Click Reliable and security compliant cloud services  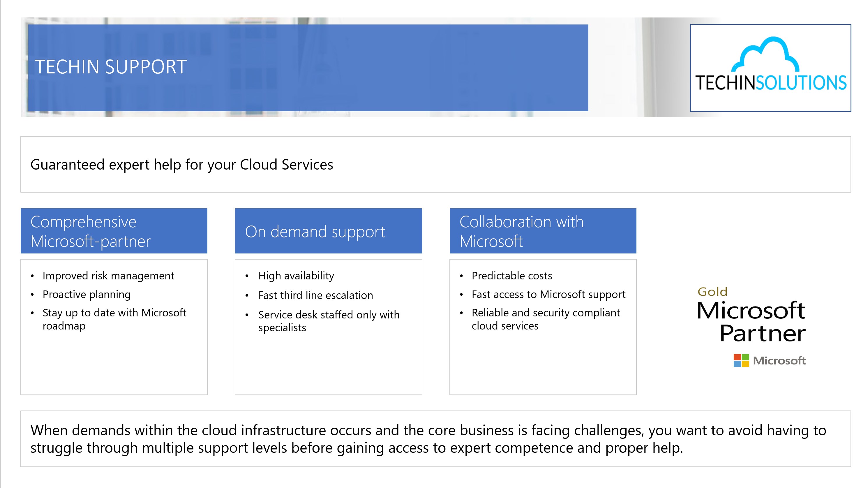(545, 319)
